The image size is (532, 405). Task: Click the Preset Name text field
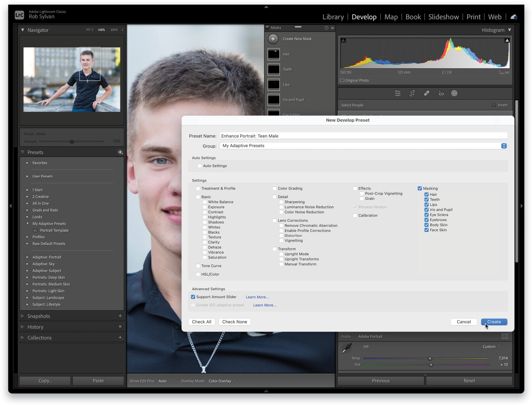point(312,136)
